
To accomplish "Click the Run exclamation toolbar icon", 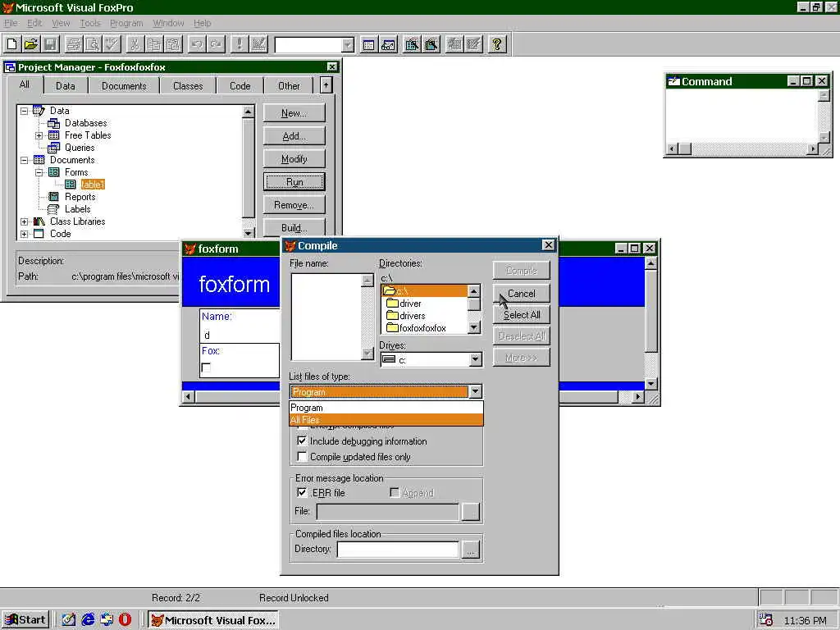I will [x=239, y=44].
